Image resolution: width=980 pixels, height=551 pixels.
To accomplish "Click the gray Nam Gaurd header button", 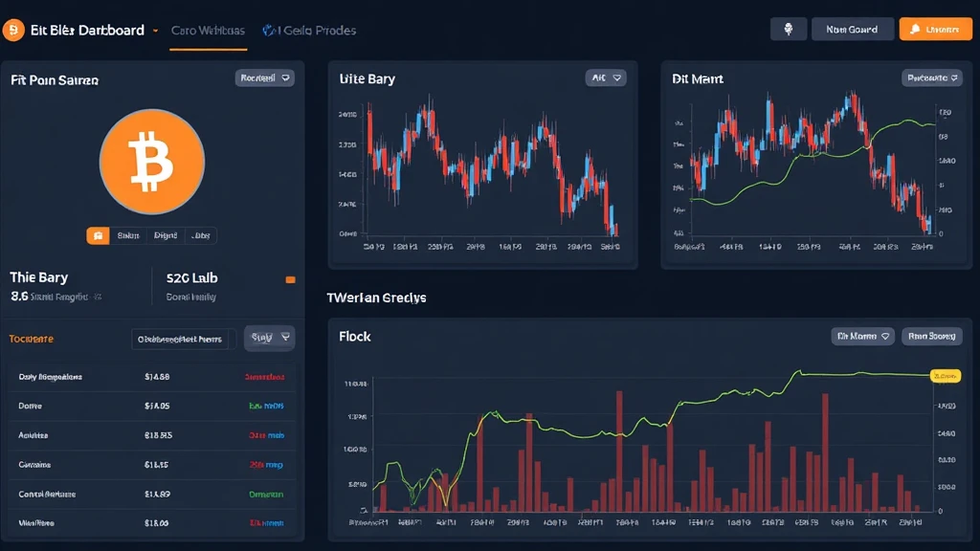I will tap(852, 30).
